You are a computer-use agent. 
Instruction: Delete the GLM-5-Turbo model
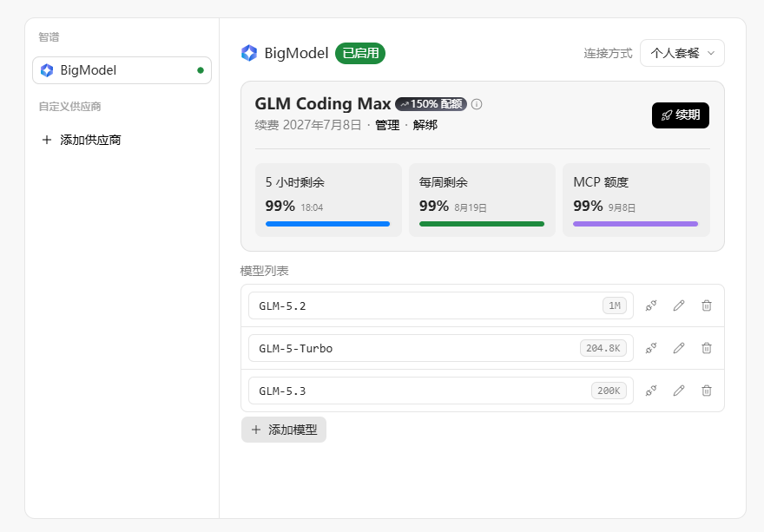707,348
